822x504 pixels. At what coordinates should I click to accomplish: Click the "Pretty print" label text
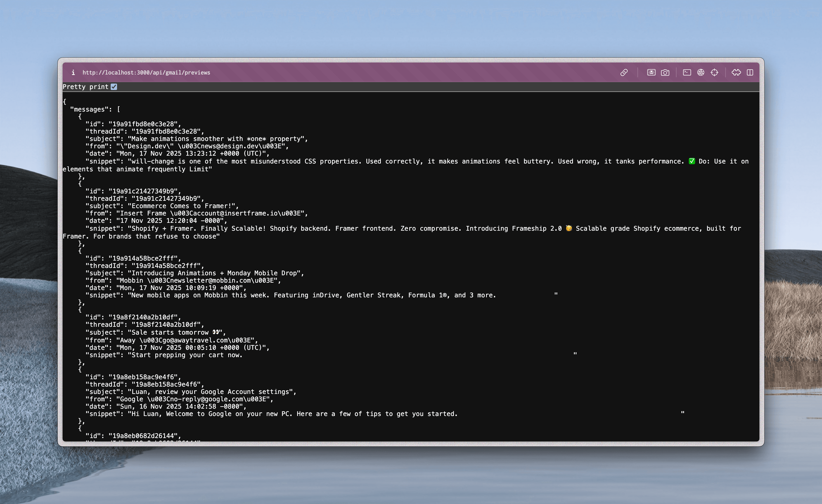(85, 87)
